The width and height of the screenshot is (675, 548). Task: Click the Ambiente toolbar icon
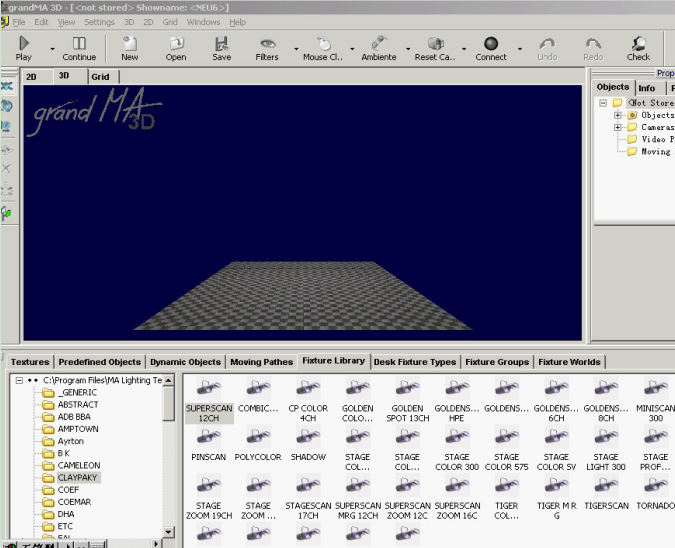[379, 48]
